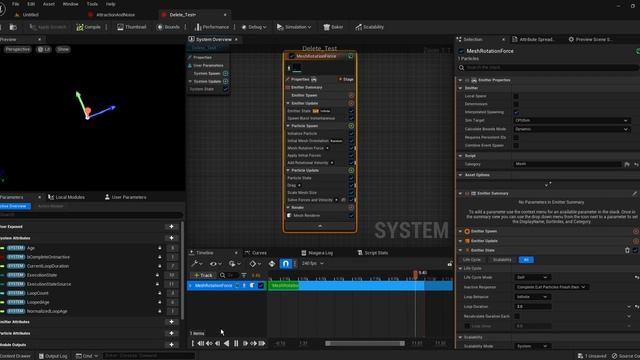Open the Performance toolbar option
This screenshot has height=360, width=640.
point(211,27)
